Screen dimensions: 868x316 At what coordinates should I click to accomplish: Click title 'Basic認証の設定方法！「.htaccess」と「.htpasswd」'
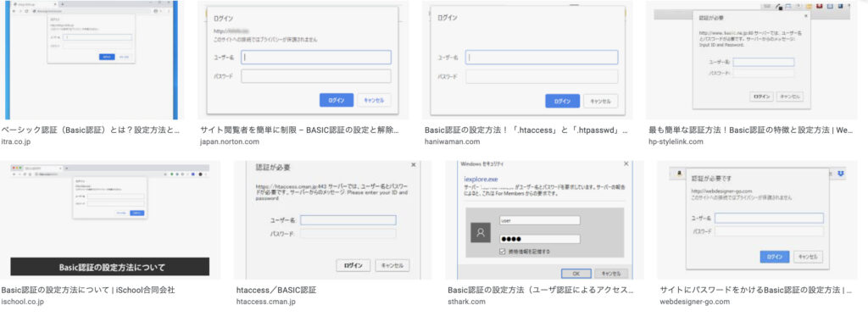[x=526, y=130]
